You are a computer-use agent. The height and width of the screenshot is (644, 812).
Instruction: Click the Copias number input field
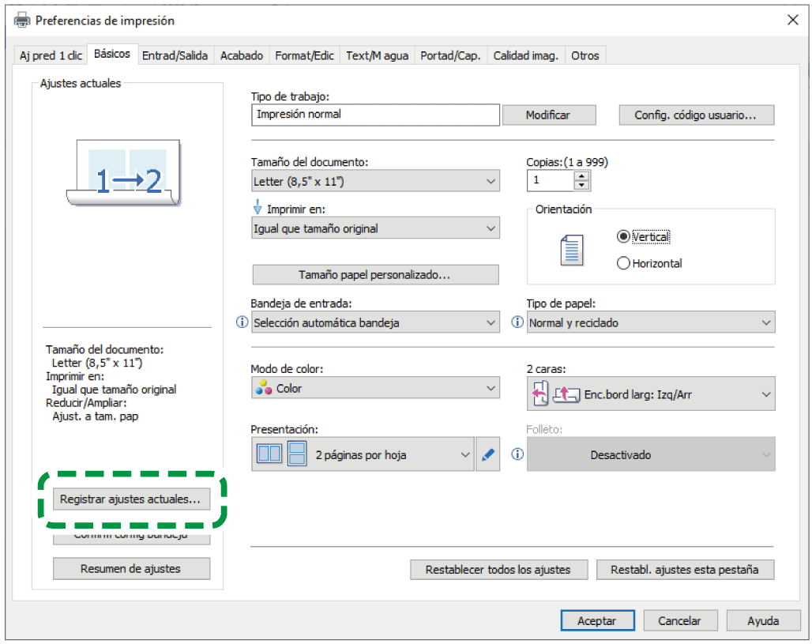point(550,181)
